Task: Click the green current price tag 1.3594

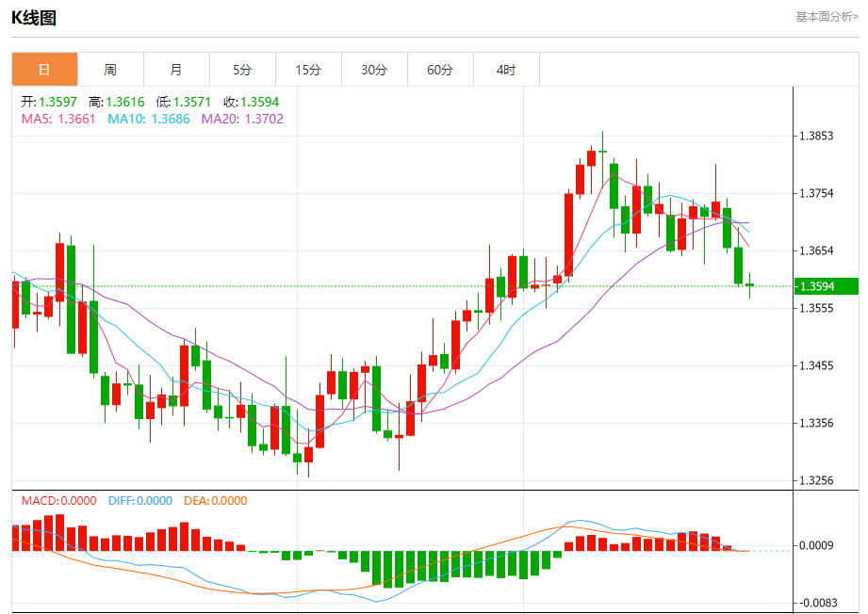Action: tap(826, 286)
